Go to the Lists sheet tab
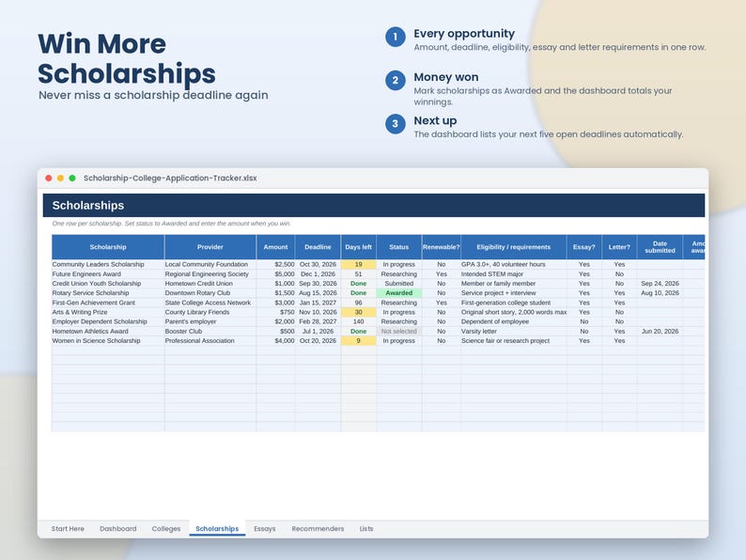This screenshot has height=560, width=746. coord(366,529)
